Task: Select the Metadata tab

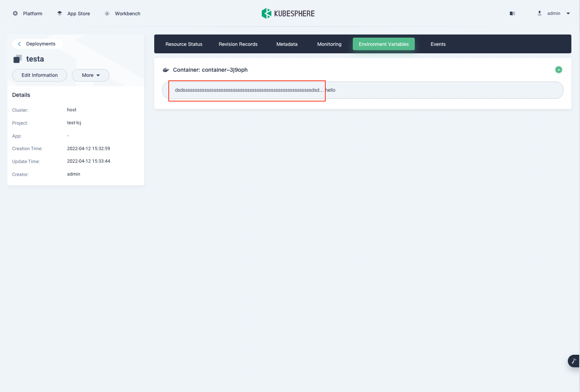Action: 286,44
